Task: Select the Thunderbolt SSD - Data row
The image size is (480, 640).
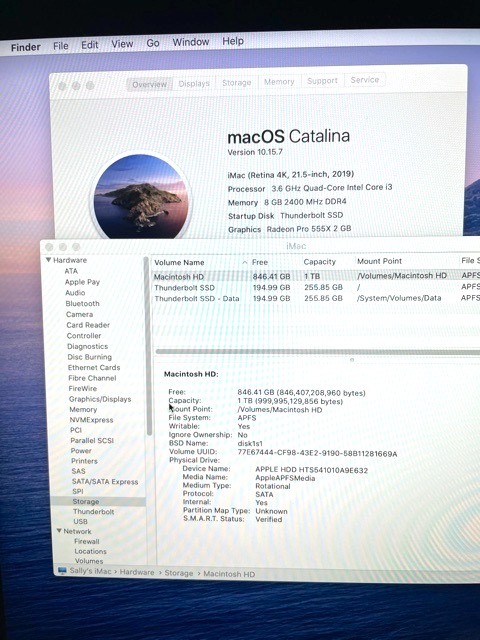Action: click(x=316, y=298)
